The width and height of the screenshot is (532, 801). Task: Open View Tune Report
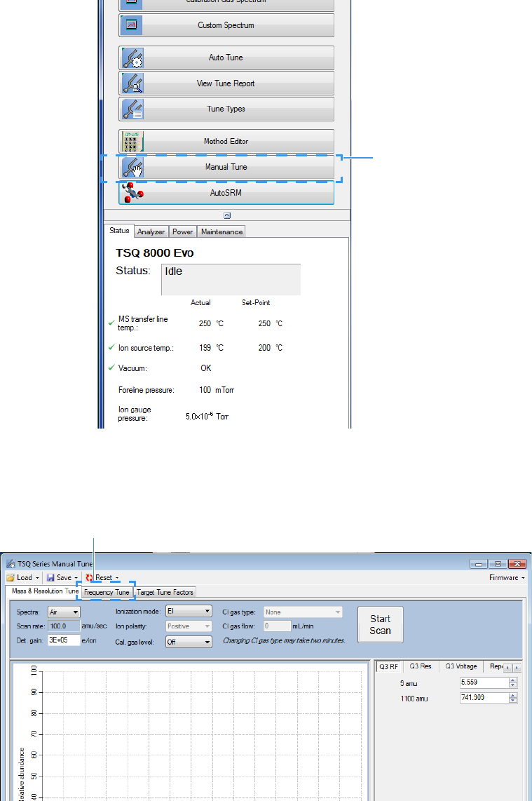coord(226,83)
